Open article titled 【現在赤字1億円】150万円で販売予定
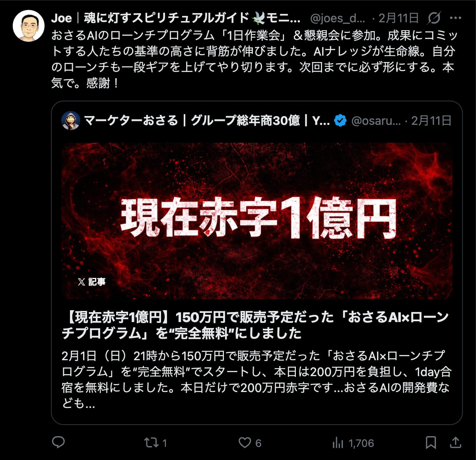 point(256,325)
